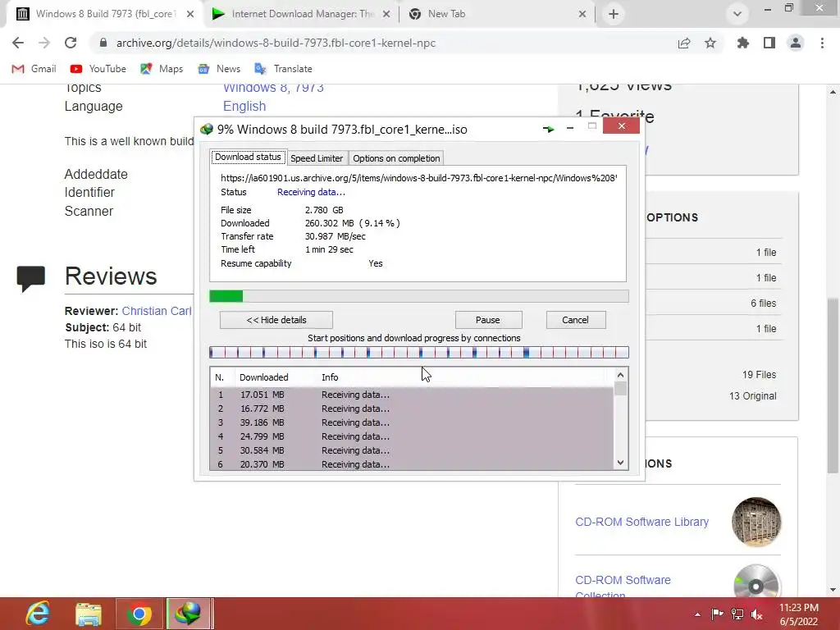Open the Christian Carl reviewer link
The width and height of the screenshot is (840, 630).
[157, 311]
